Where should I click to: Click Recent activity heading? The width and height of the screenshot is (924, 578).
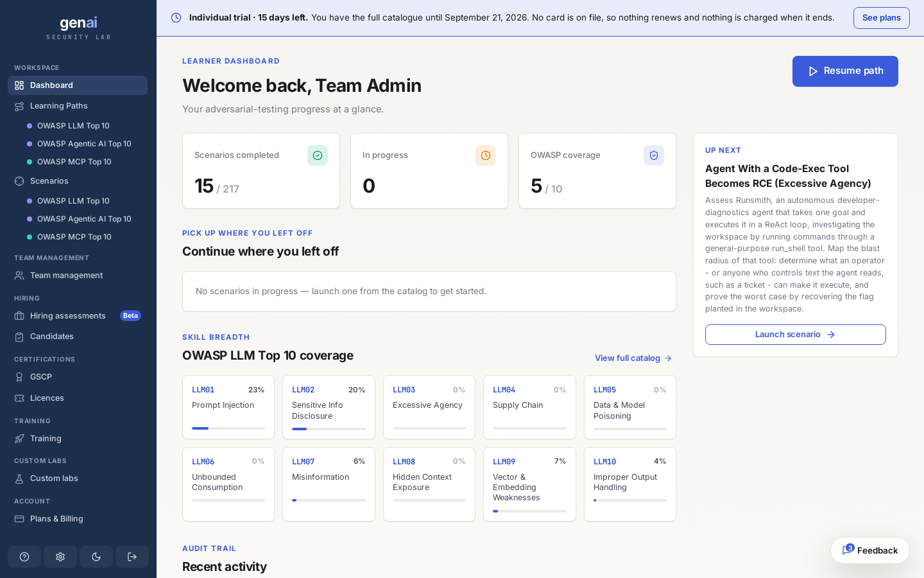(x=225, y=566)
